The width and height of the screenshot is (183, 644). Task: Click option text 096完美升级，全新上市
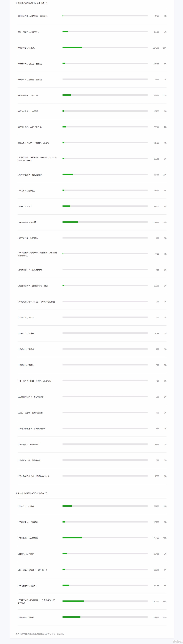[x=28, y=96]
